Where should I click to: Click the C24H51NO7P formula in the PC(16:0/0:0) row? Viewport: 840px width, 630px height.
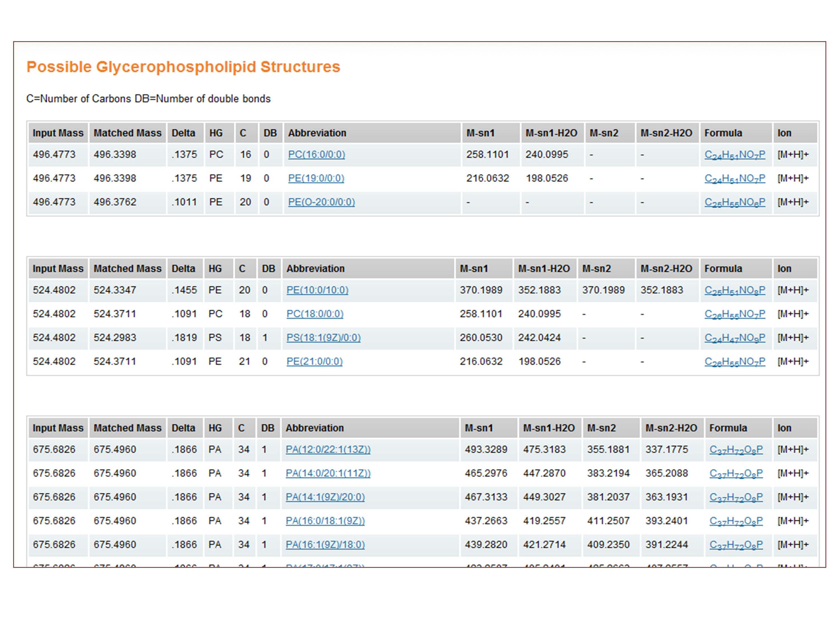pyautogui.click(x=735, y=155)
